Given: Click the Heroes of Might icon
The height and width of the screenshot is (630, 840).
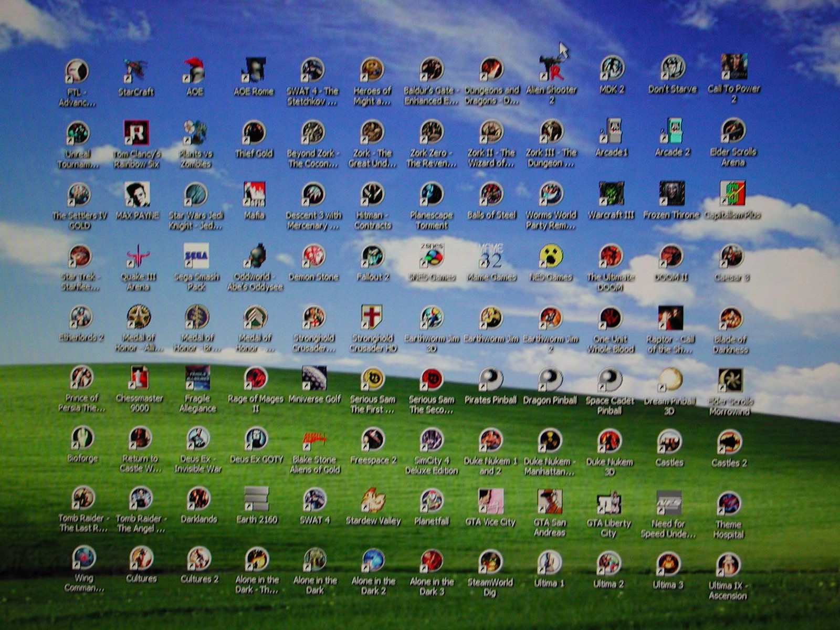Looking at the screenshot, I should (372, 69).
